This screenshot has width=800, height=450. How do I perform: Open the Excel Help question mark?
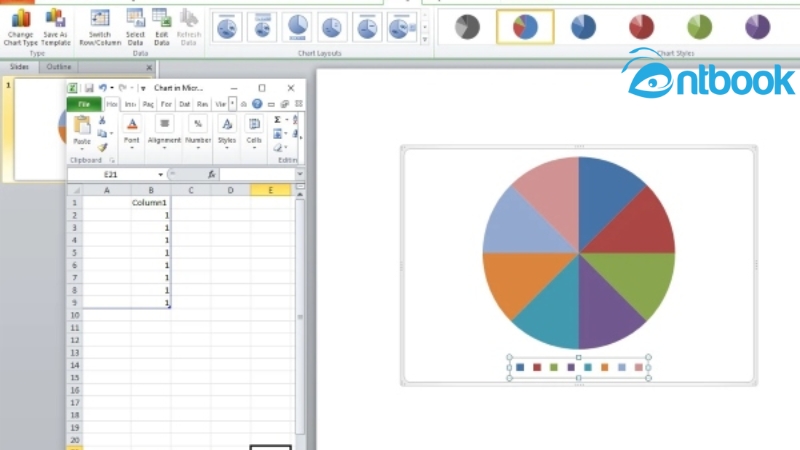(x=257, y=104)
